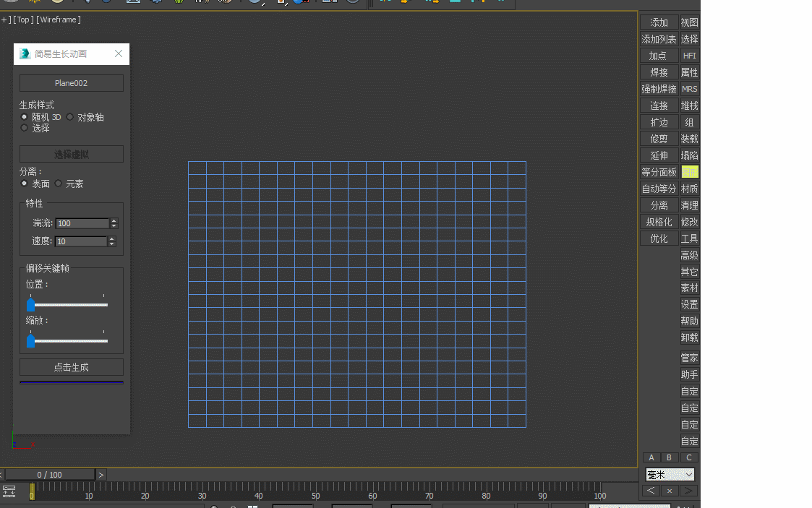This screenshot has width=812, height=508.
Task: Open the 属性 category
Action: point(689,72)
